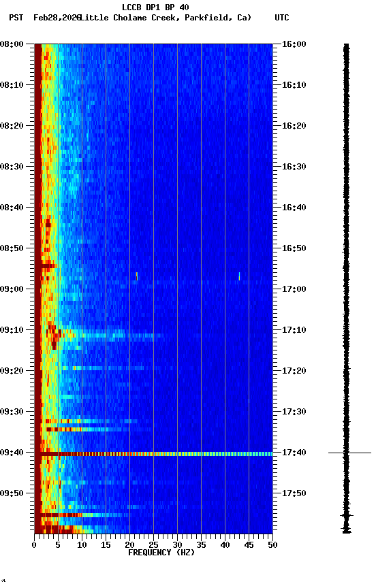Screen dimensions: 376x588
Task: Click the 15 Hz frequency axis label
Action: 106,545
